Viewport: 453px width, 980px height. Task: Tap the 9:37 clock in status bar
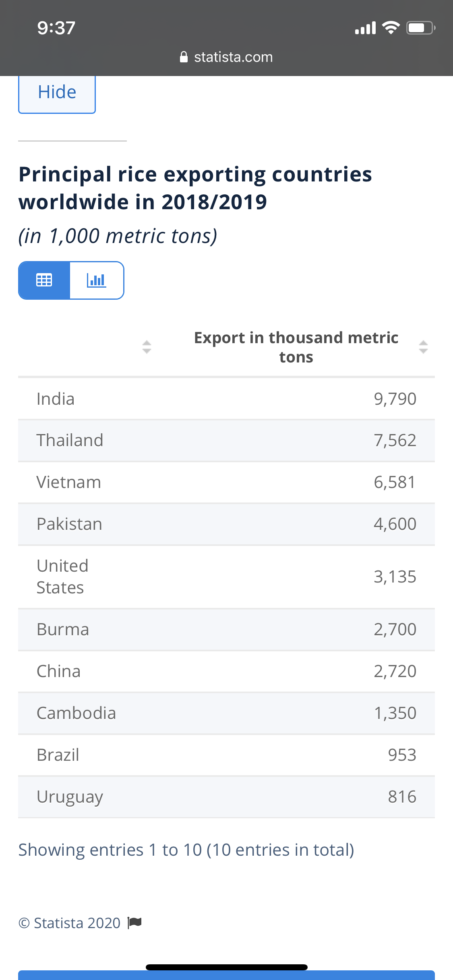point(56,28)
